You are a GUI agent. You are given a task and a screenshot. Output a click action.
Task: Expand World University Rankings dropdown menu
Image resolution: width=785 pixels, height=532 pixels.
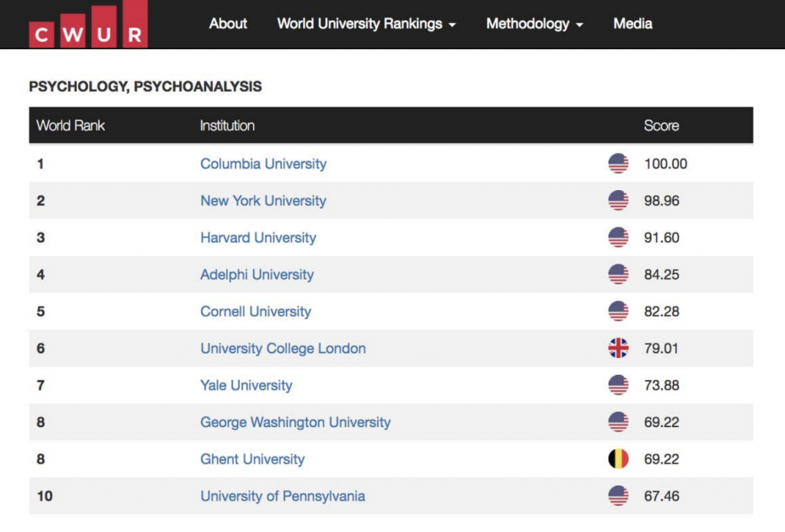point(366,24)
